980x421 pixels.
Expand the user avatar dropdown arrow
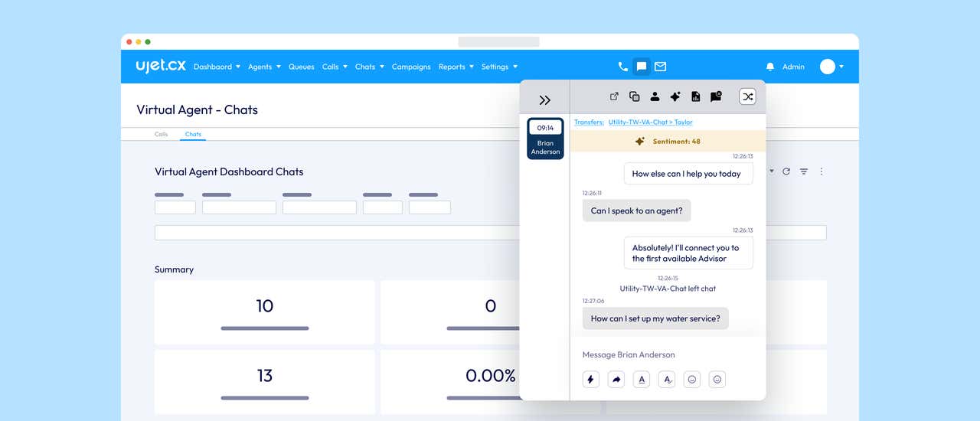pos(841,67)
